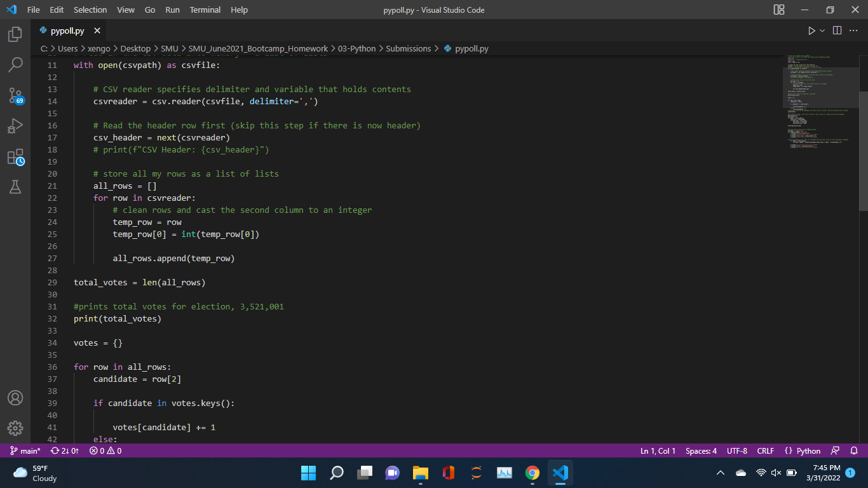
Task: Change encoding via UTF-8 status item
Action: [737, 451]
